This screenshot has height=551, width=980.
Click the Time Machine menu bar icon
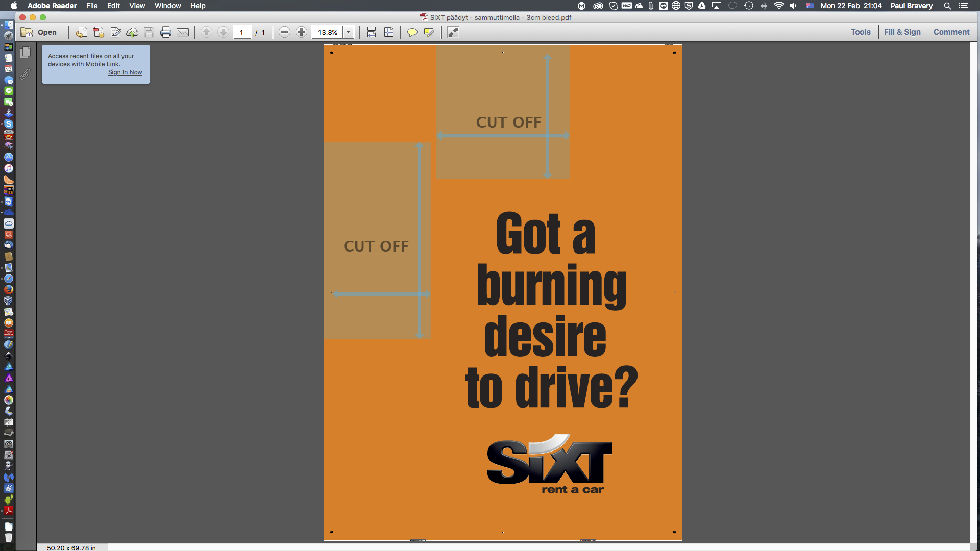coord(748,6)
